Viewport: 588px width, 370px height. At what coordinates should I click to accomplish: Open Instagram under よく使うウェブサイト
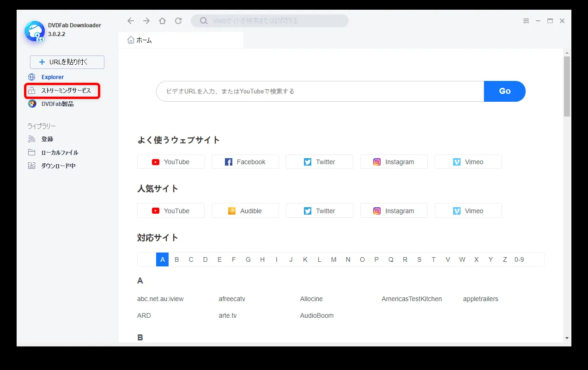pyautogui.click(x=394, y=162)
